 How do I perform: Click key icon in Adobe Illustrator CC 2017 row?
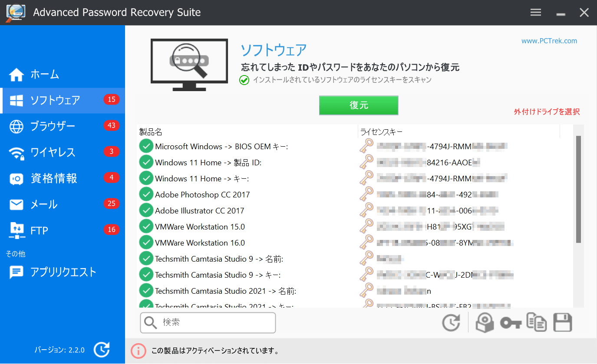(366, 210)
